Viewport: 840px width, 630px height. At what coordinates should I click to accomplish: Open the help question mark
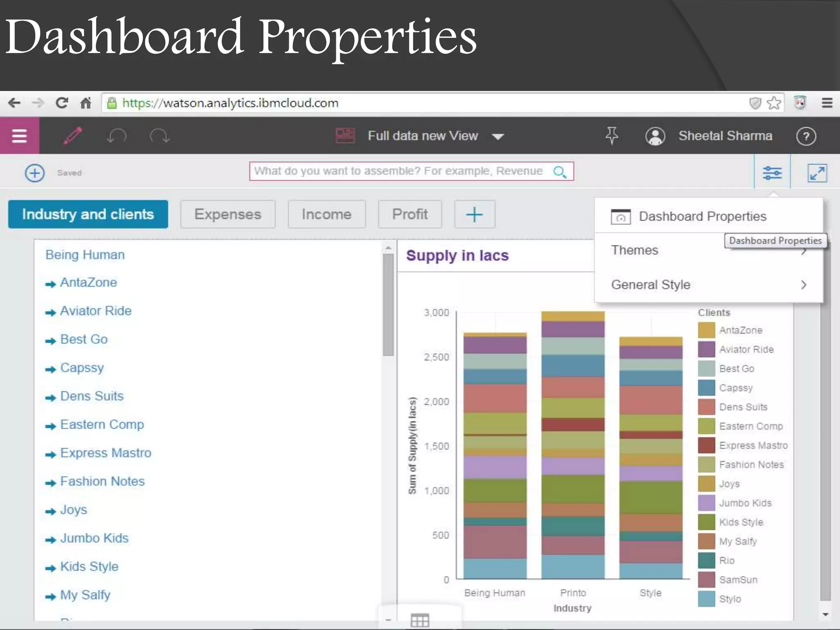point(806,136)
